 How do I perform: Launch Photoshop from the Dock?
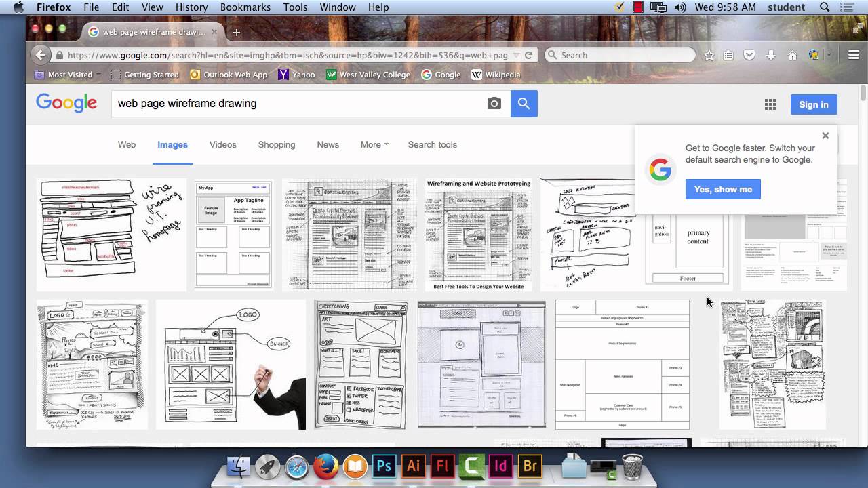coord(384,467)
